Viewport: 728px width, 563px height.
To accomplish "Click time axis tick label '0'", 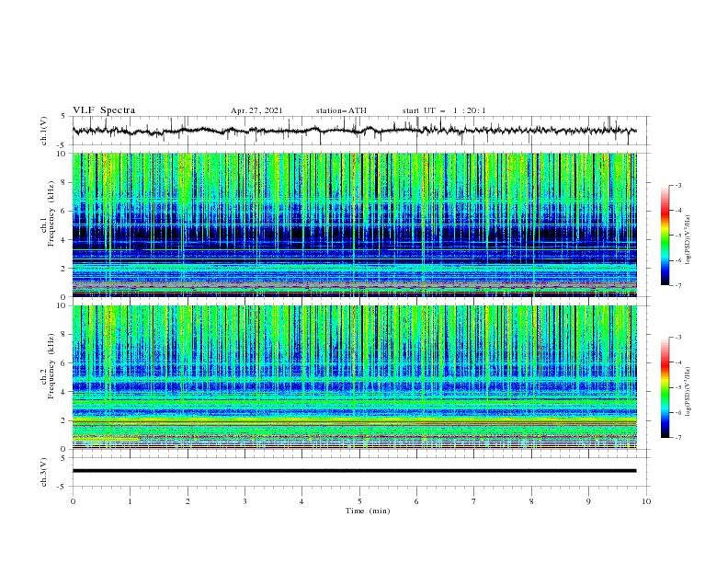I will click(x=73, y=501).
